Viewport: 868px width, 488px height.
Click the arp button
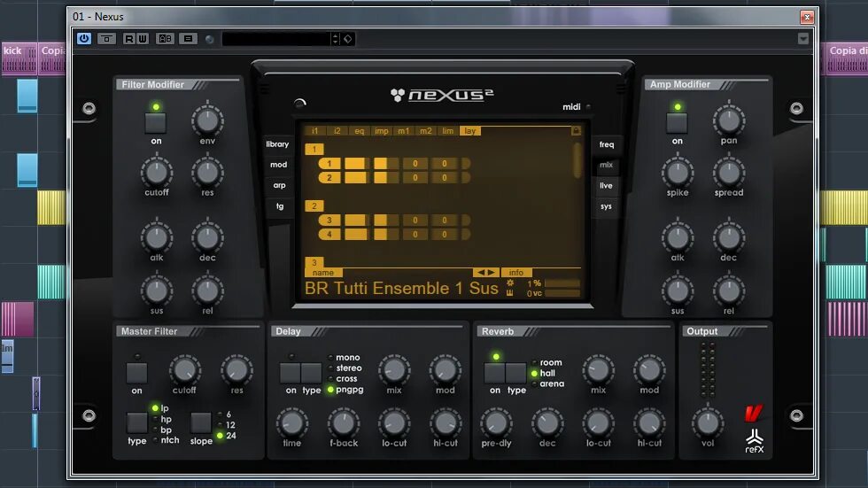click(280, 185)
